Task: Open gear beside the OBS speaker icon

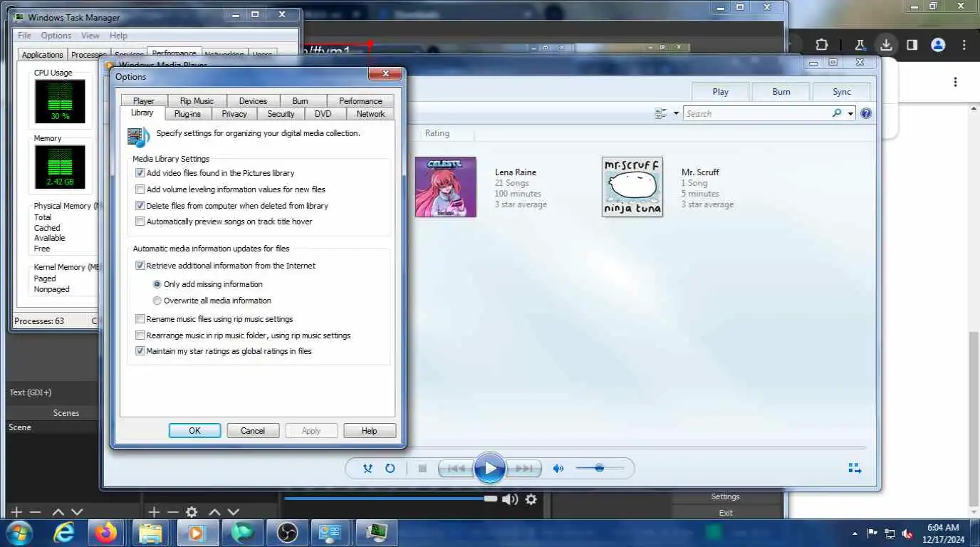Action: (531, 499)
